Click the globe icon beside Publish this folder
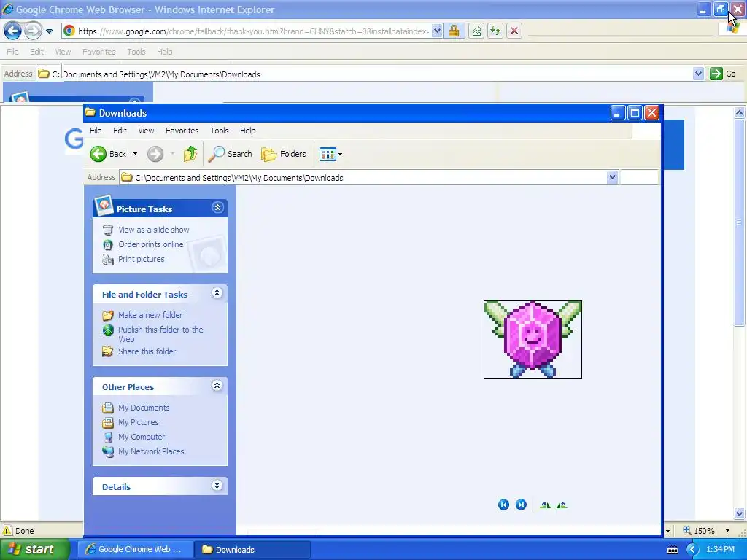Screen dimensions: 747x560 (x=108, y=330)
